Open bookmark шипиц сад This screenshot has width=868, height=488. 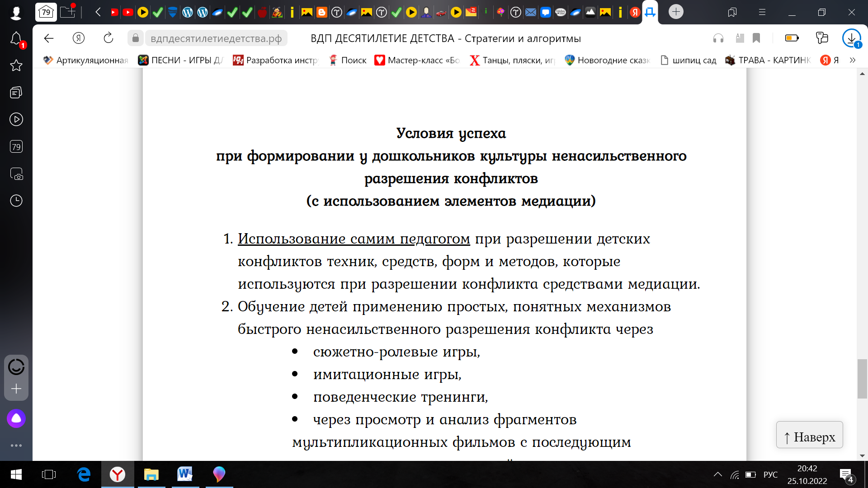(x=689, y=60)
